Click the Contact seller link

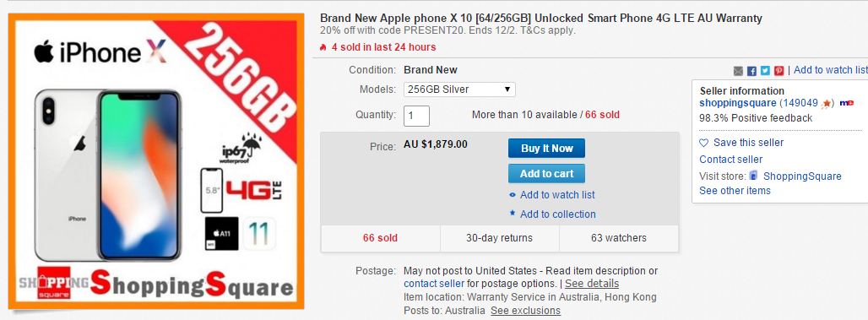(730, 160)
